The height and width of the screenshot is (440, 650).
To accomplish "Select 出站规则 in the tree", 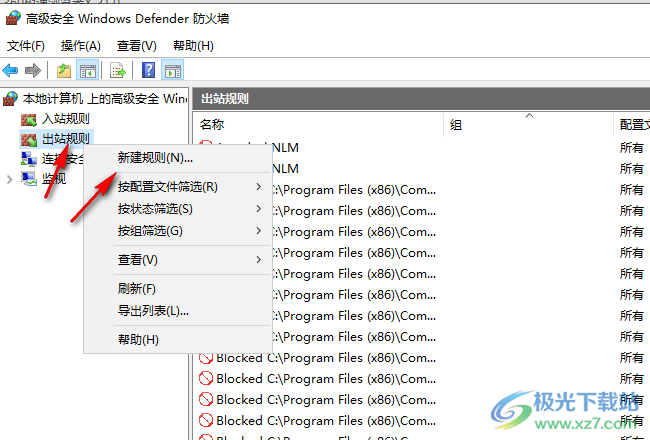I will point(65,139).
